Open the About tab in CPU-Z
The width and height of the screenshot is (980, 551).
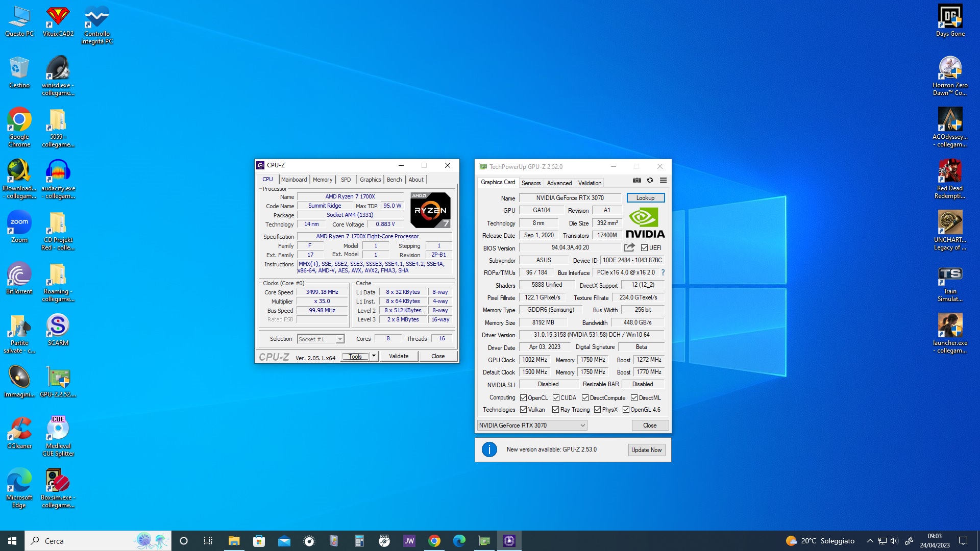point(416,180)
